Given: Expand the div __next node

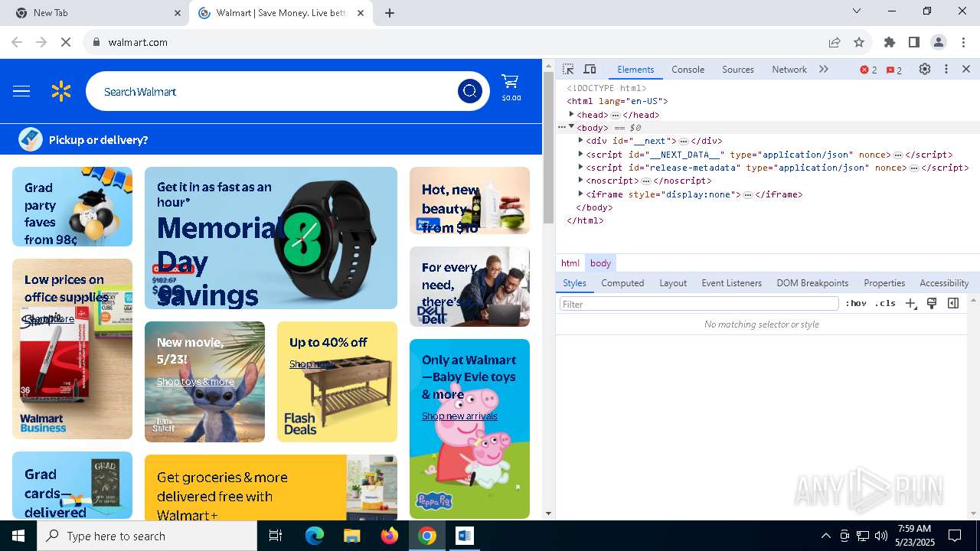Looking at the screenshot, I should pyautogui.click(x=580, y=140).
